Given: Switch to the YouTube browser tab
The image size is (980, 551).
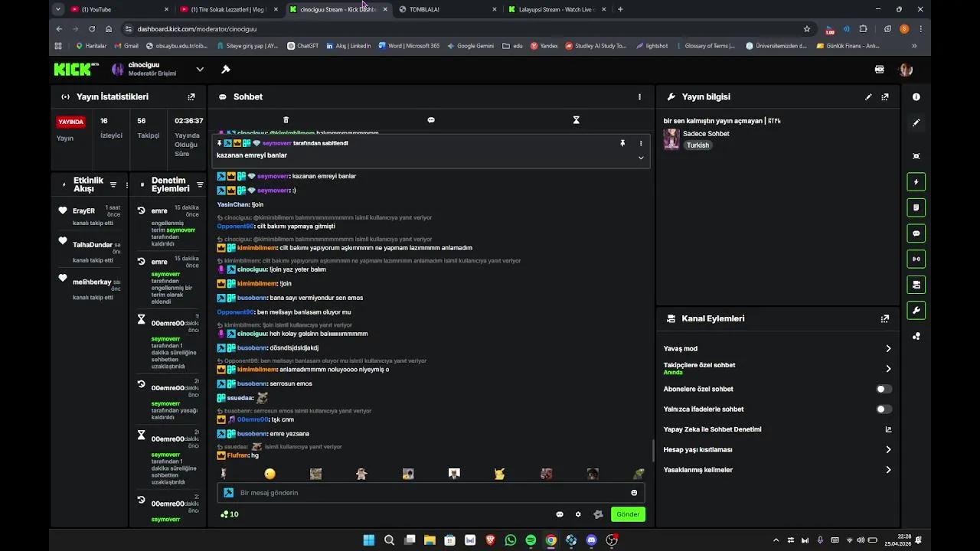Looking at the screenshot, I should 119,9.
